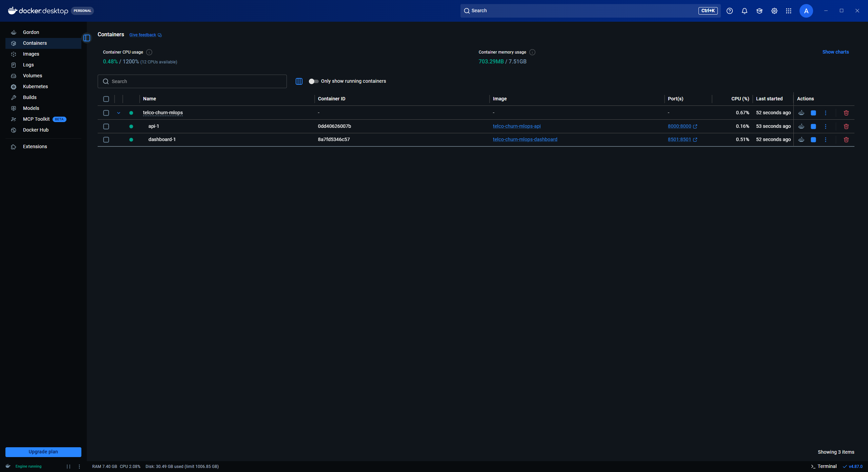This screenshot has height=472, width=868.
Task: Click memory usage info icon
Action: [532, 52]
